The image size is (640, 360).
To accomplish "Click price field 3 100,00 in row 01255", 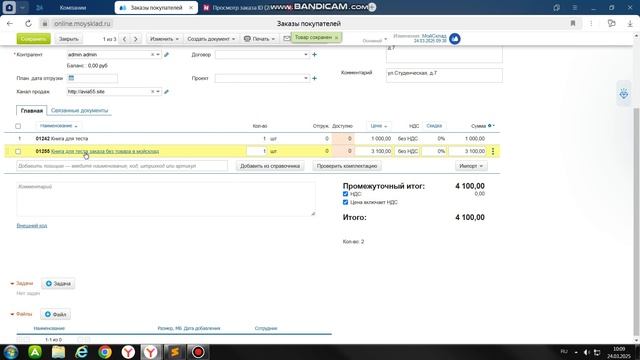I will click(373, 151).
